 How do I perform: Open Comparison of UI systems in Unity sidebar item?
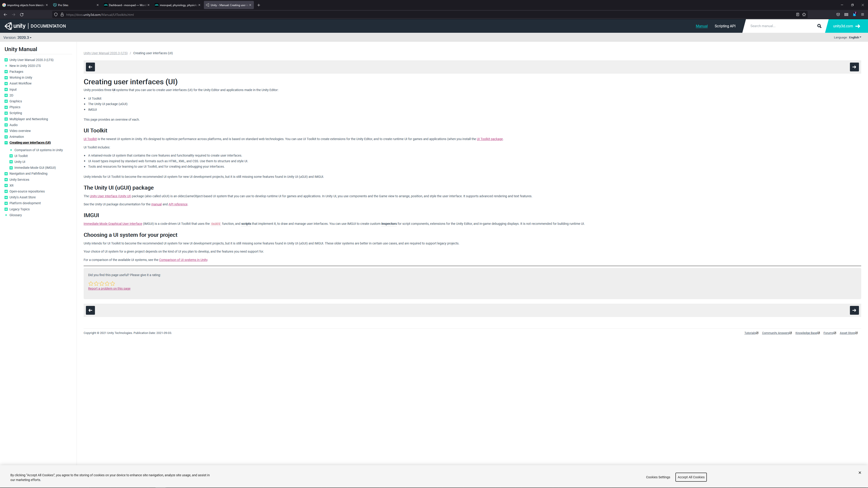[38, 150]
